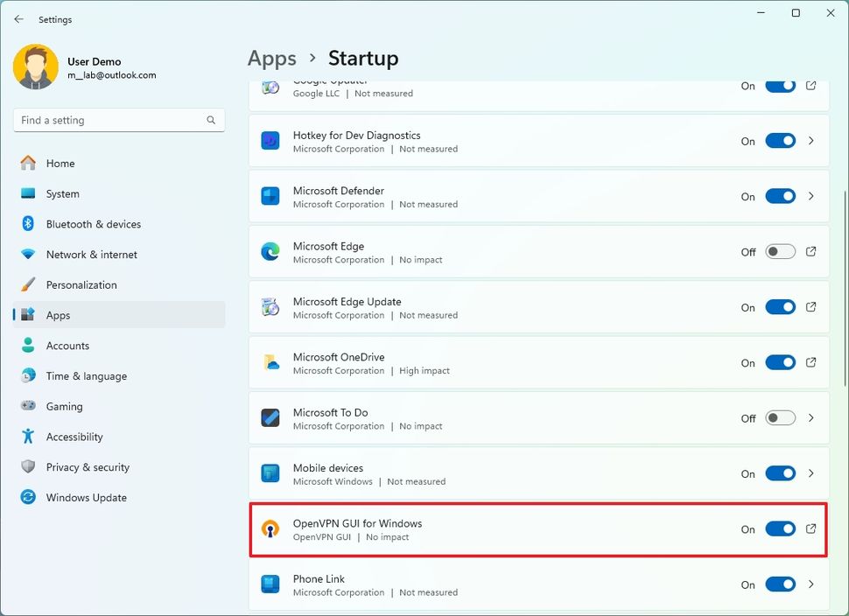Expand details for Mobile devices
The height and width of the screenshot is (616, 849).
810,473
